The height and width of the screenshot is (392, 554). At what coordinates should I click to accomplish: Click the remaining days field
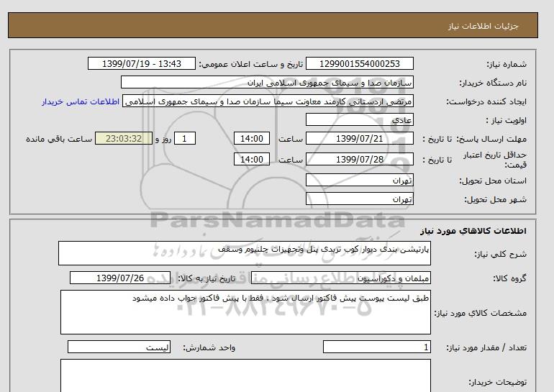(x=185, y=139)
